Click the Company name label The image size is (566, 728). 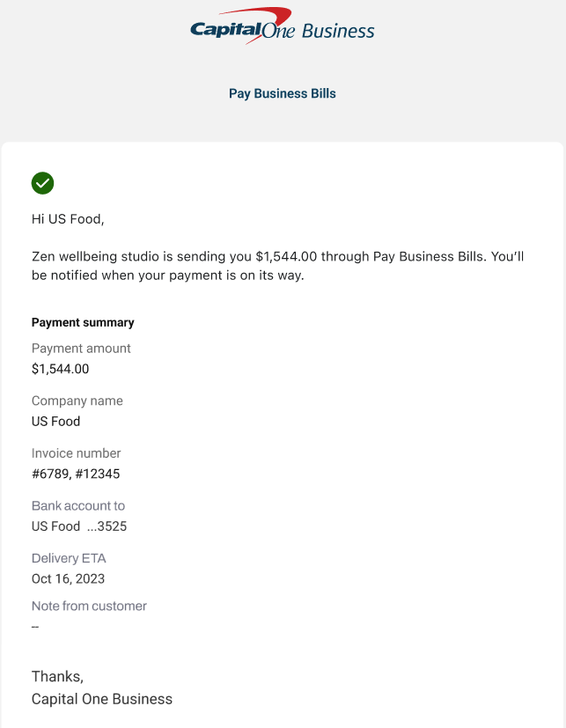77,401
